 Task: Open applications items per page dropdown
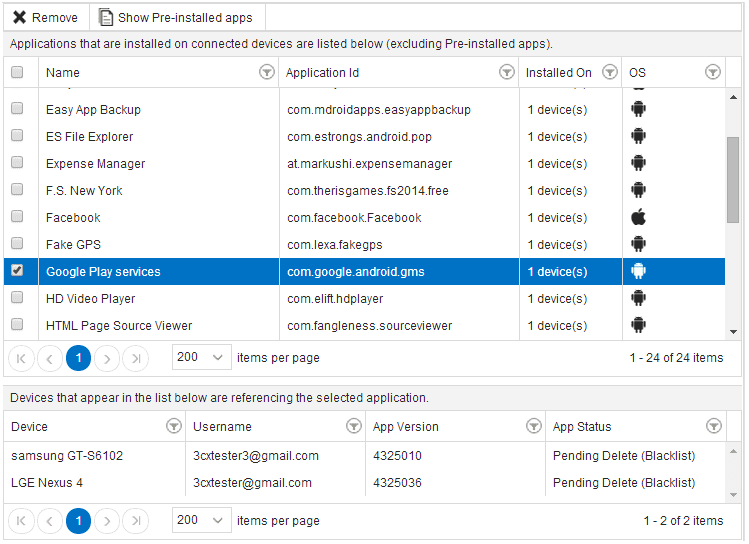[202, 357]
